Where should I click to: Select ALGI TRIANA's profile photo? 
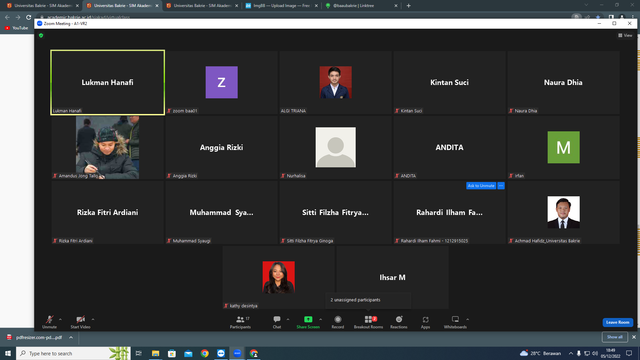click(336, 82)
